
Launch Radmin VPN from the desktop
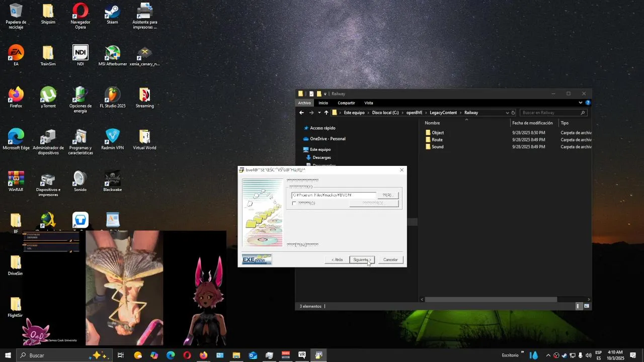113,139
